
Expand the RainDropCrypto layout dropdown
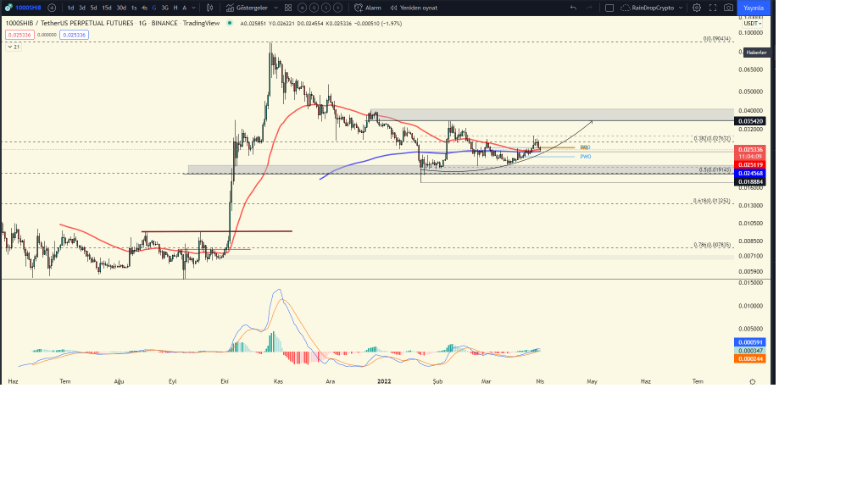[x=681, y=8]
